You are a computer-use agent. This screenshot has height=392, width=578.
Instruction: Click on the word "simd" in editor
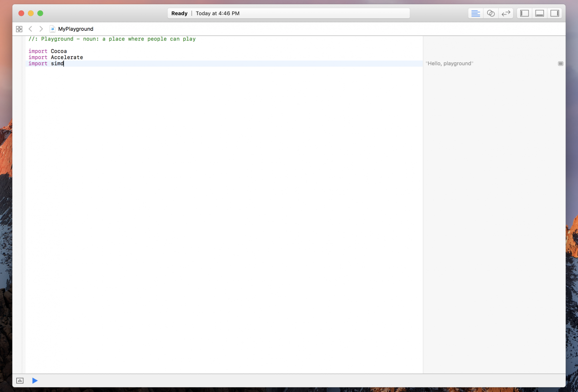57,63
